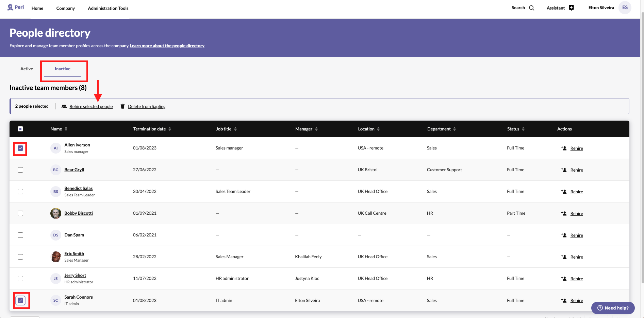This screenshot has height=318, width=644.
Task: Sort the table by Status column
Action: point(523,129)
